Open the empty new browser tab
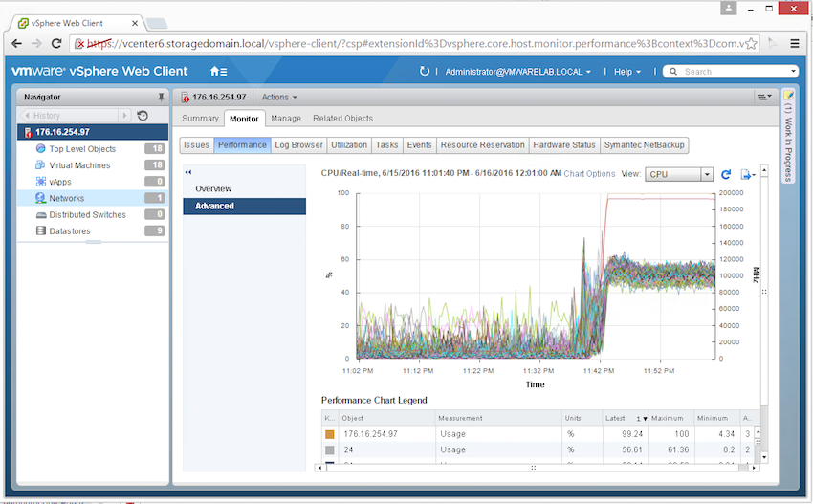The image size is (813, 504). 157,23
